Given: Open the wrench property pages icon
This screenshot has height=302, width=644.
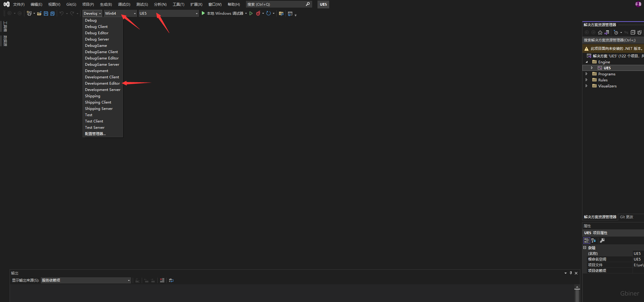Looking at the screenshot, I should pyautogui.click(x=602, y=240).
